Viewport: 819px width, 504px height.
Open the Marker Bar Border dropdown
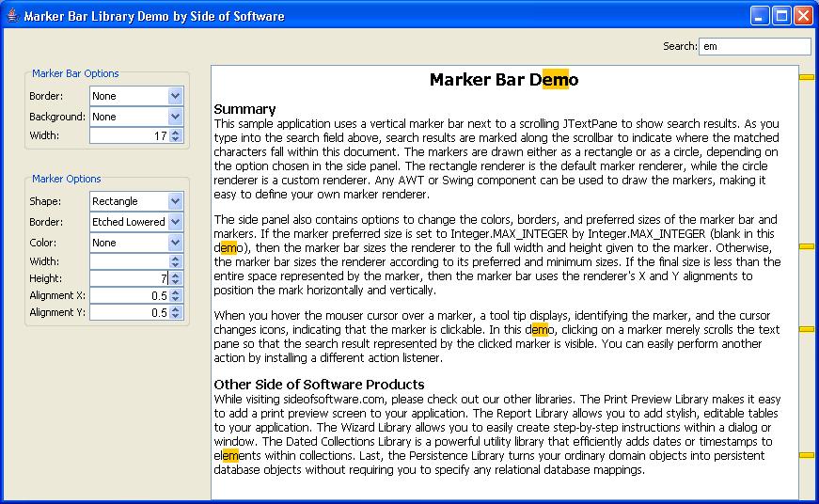click(175, 96)
